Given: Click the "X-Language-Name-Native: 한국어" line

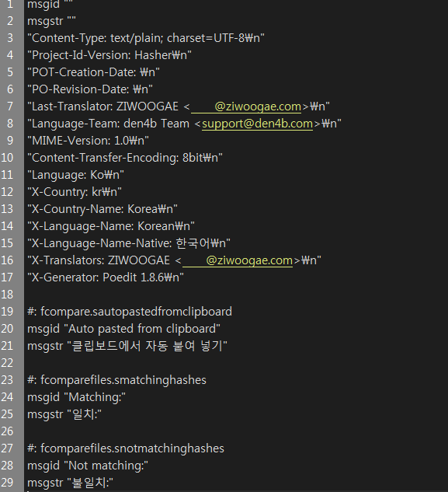Looking at the screenshot, I should [x=129, y=243].
